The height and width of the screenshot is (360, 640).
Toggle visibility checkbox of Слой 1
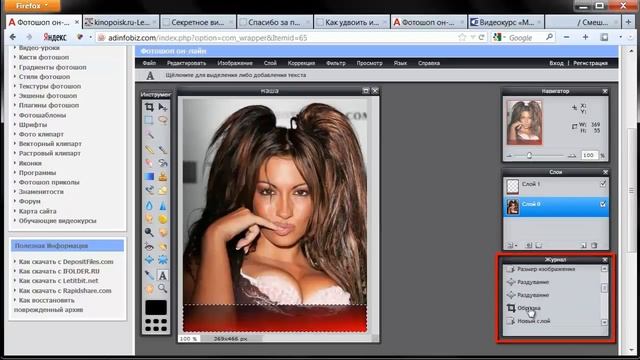[x=603, y=184]
